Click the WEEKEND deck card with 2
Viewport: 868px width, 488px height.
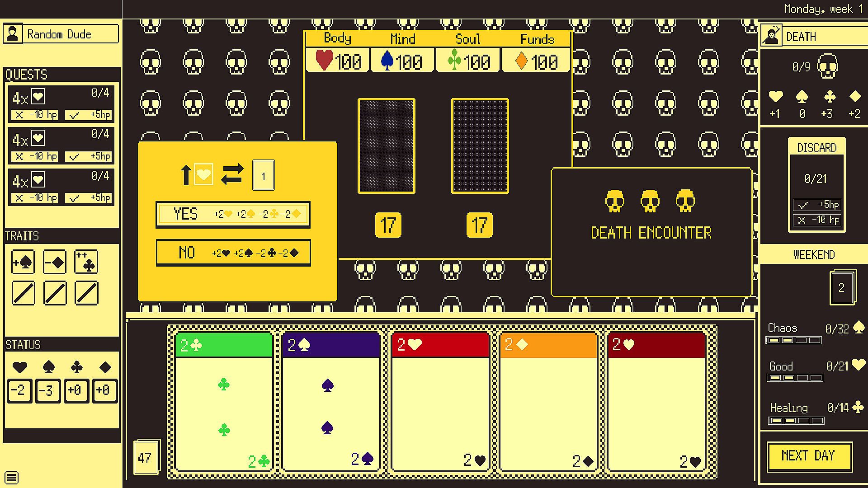(842, 287)
